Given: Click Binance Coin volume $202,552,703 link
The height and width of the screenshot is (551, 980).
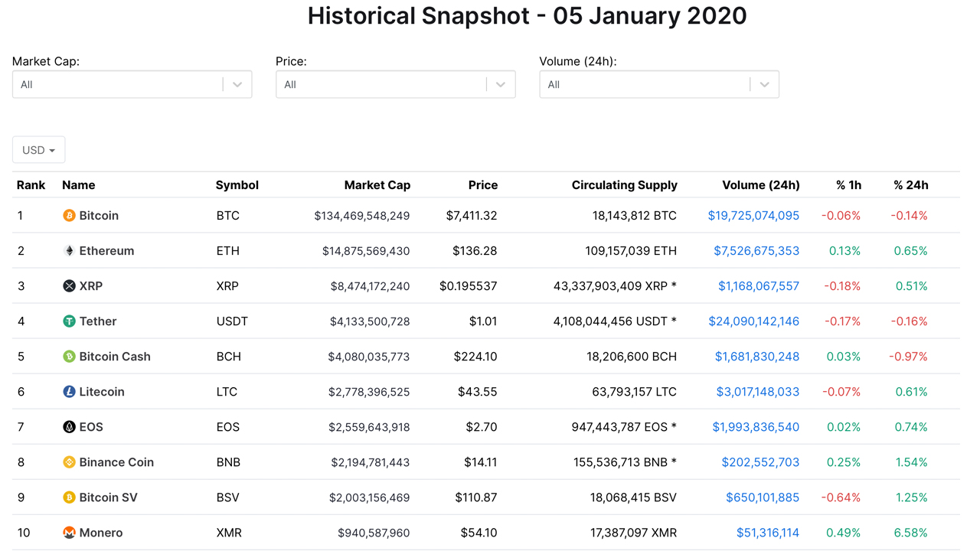Looking at the screenshot, I should pyautogui.click(x=760, y=462).
